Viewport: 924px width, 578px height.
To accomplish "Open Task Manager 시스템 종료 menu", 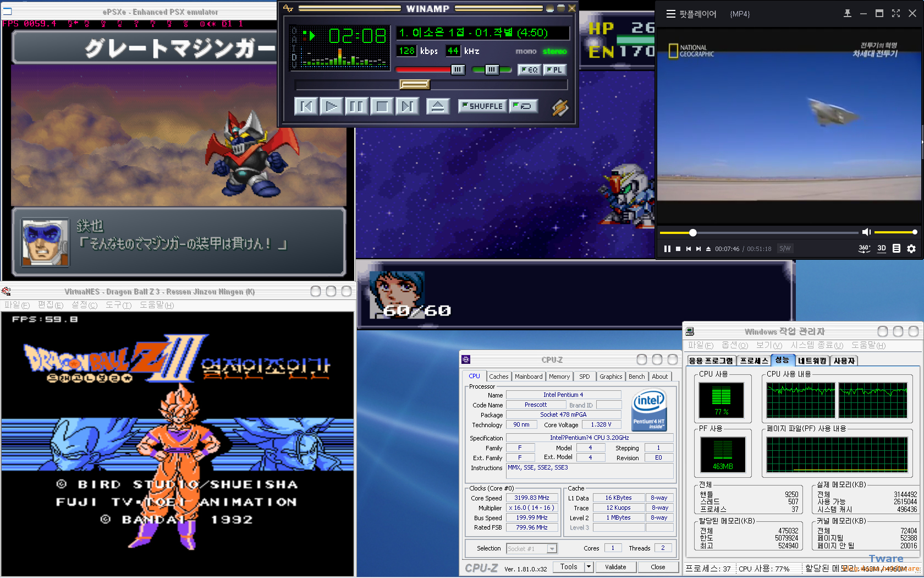I will 817,345.
